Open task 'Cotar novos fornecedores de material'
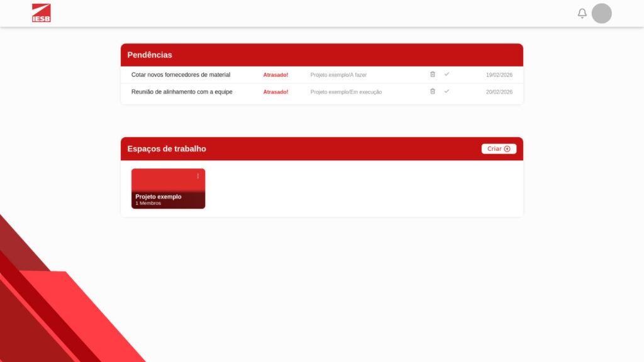 pos(180,75)
